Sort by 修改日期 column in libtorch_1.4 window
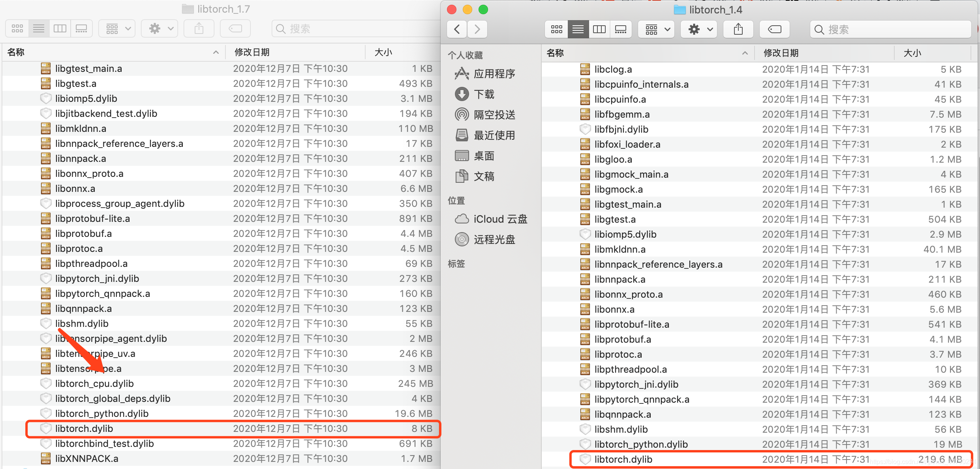 coord(824,53)
